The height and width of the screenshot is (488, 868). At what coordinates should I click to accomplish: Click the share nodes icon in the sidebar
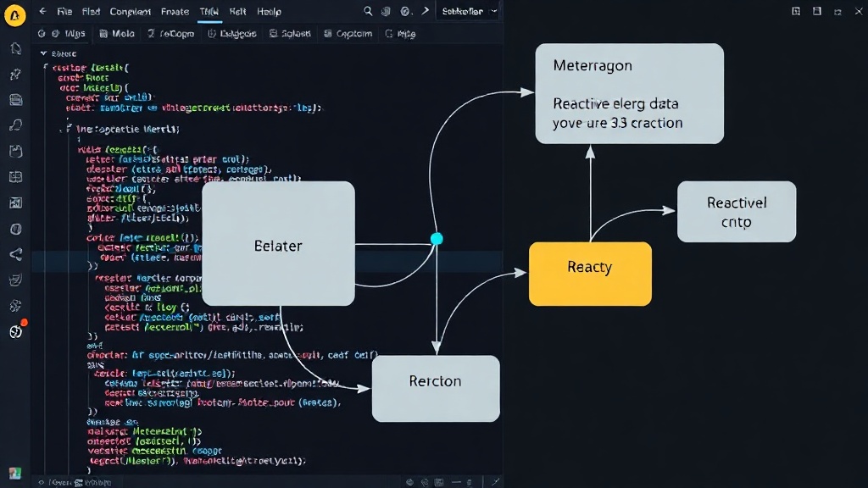(15, 254)
